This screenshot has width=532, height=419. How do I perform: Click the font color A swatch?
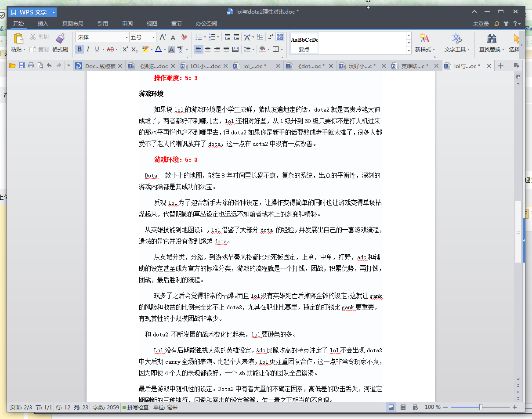coord(159,49)
